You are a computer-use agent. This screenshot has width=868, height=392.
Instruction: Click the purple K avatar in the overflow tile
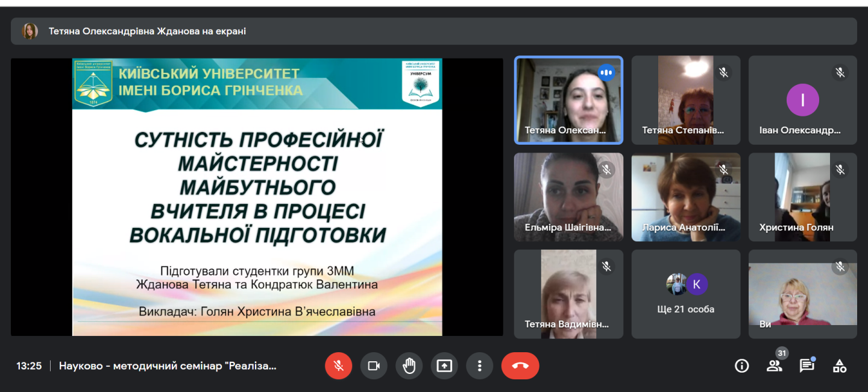[697, 284]
